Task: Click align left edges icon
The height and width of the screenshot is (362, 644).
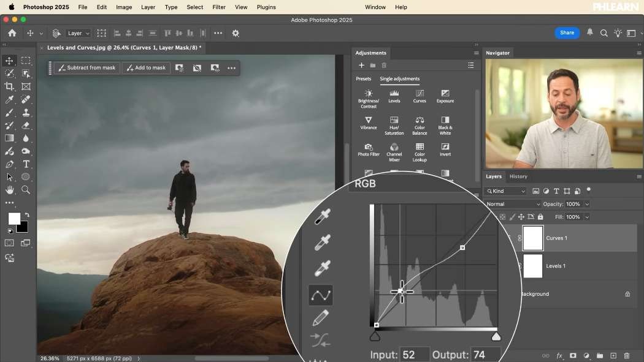Action: (117, 33)
